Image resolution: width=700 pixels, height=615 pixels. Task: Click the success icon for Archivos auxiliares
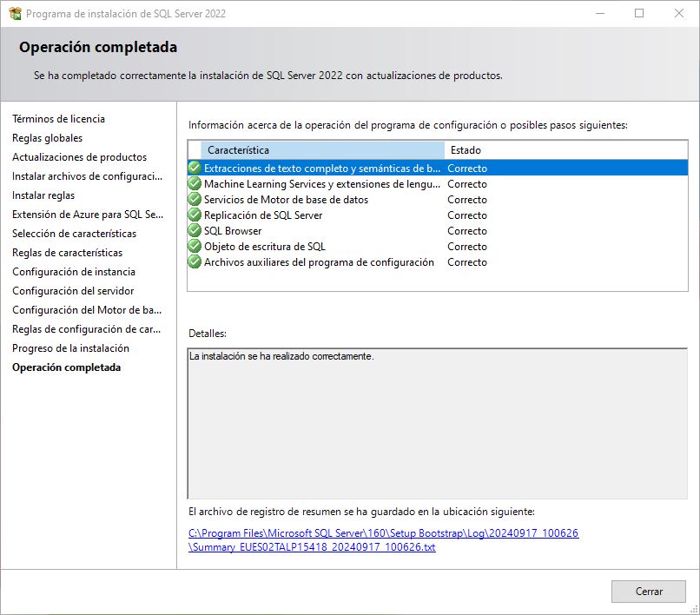tap(194, 261)
